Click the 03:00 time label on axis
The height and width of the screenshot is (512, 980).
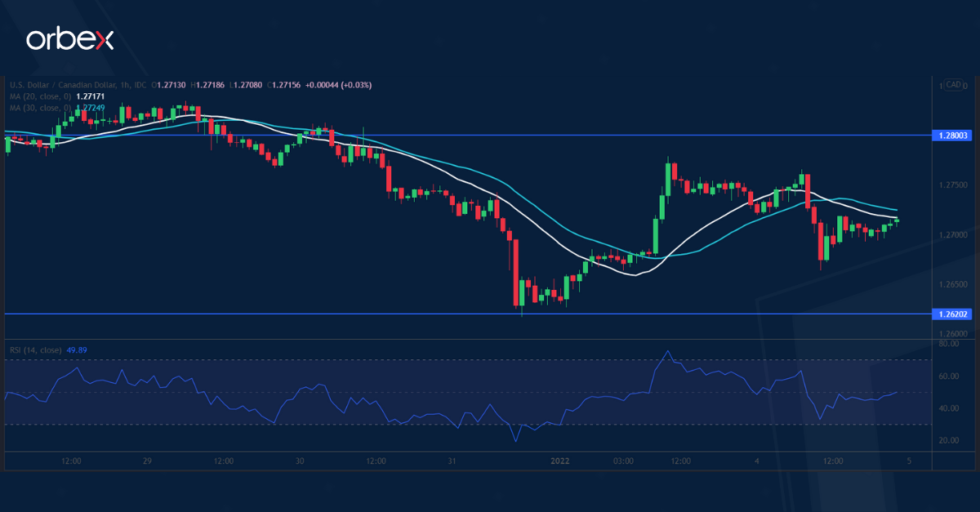click(623, 461)
